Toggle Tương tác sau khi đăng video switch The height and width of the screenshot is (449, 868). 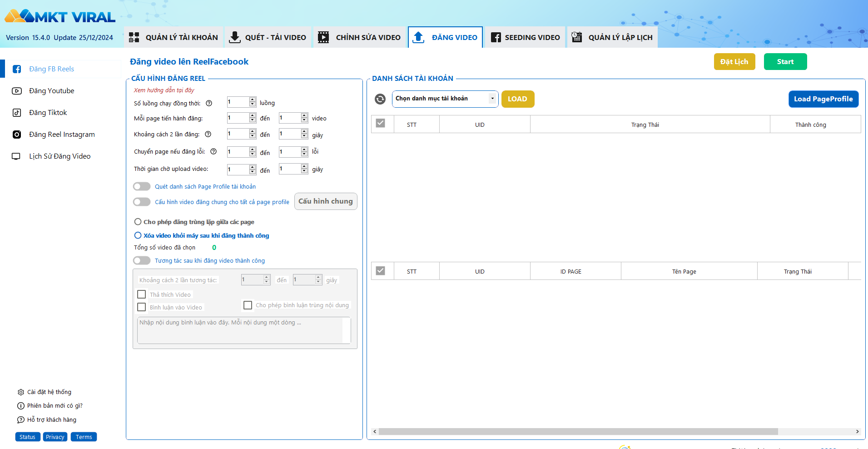(x=142, y=260)
